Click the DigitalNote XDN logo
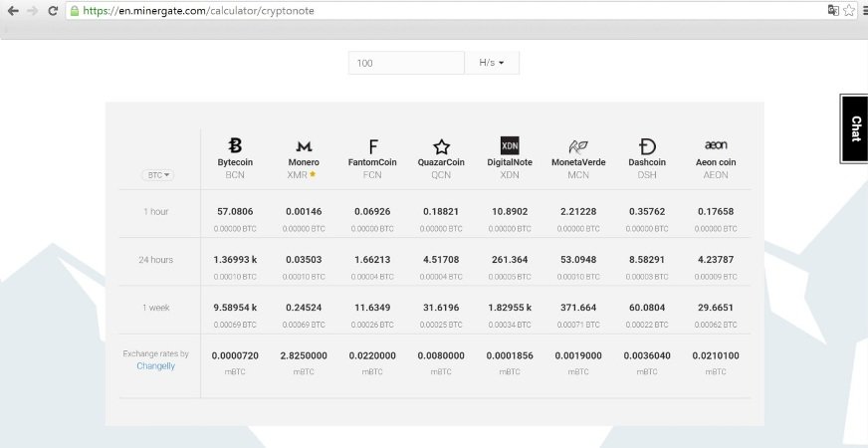Viewport: 868px width, 448px height. 510,146
